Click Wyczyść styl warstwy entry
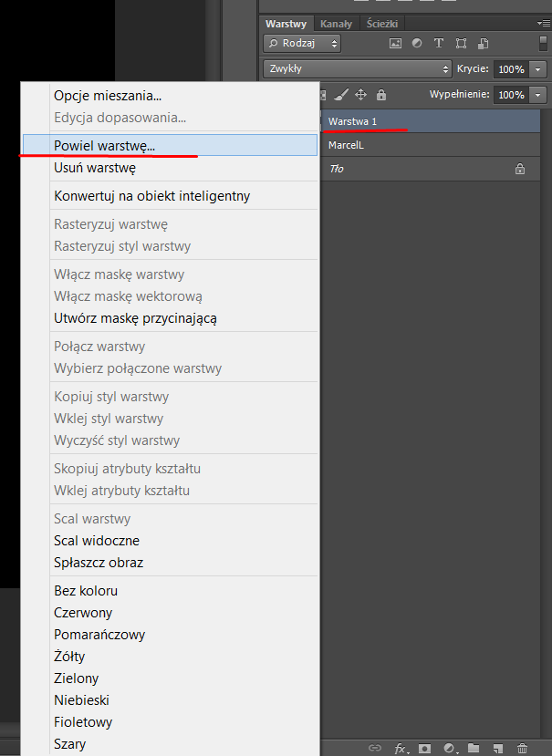 click(170, 440)
